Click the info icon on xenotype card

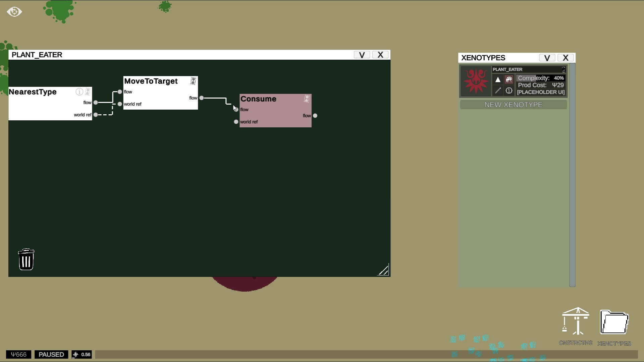509,90
